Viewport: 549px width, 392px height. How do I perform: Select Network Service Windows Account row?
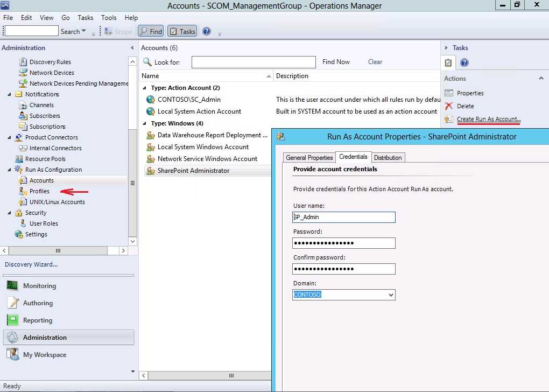tap(207, 159)
